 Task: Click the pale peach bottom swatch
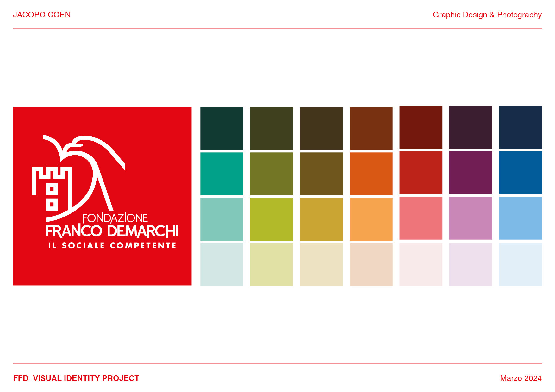[x=371, y=264]
